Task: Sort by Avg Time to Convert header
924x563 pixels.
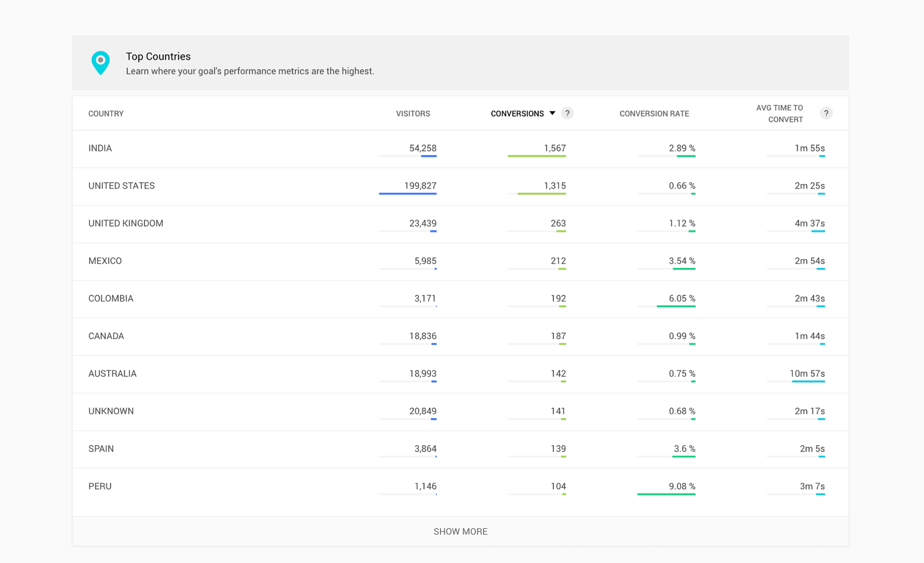Action: coord(779,114)
